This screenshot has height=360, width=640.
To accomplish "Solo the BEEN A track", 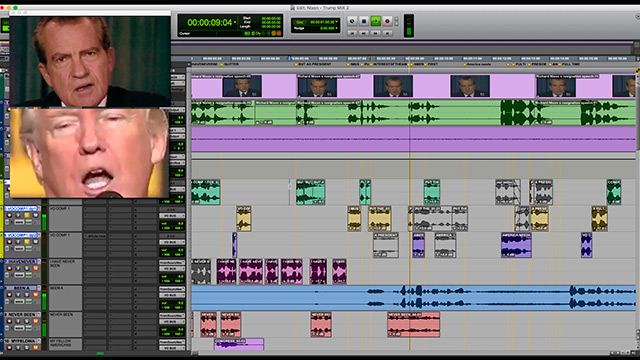I will [27, 295].
